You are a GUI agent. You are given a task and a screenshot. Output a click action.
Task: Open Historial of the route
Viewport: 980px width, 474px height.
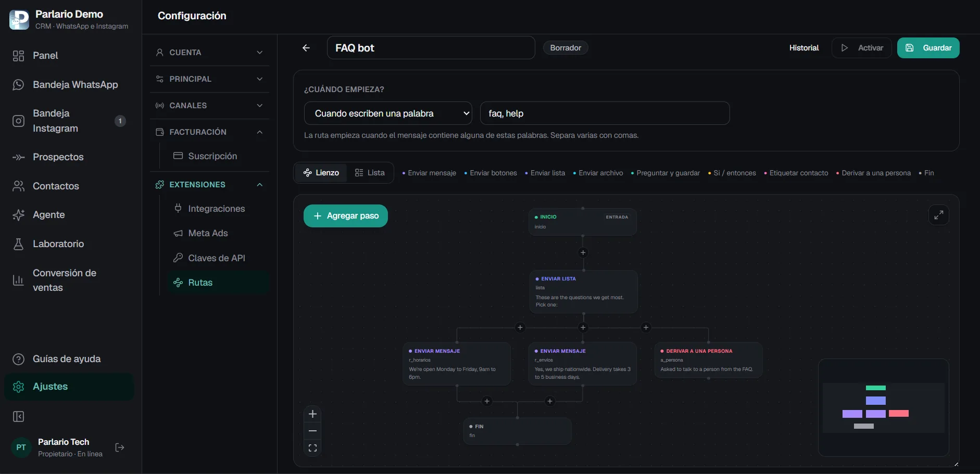804,48
